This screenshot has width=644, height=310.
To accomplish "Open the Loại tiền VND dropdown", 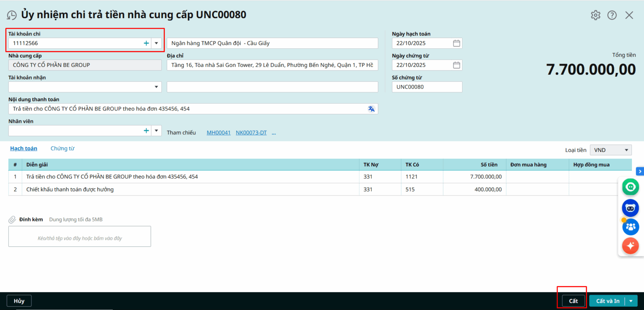I will [611, 150].
